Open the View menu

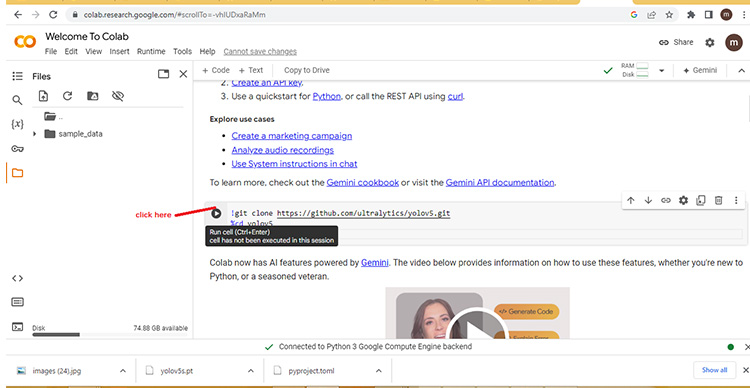coord(94,52)
